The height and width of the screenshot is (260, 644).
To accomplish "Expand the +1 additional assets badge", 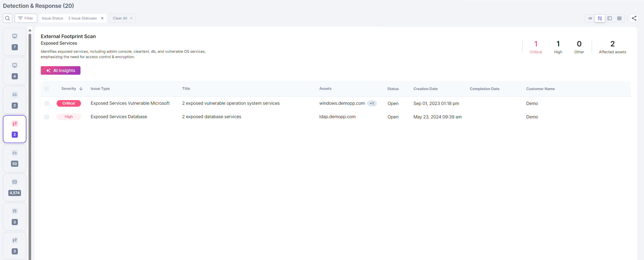I will (371, 103).
